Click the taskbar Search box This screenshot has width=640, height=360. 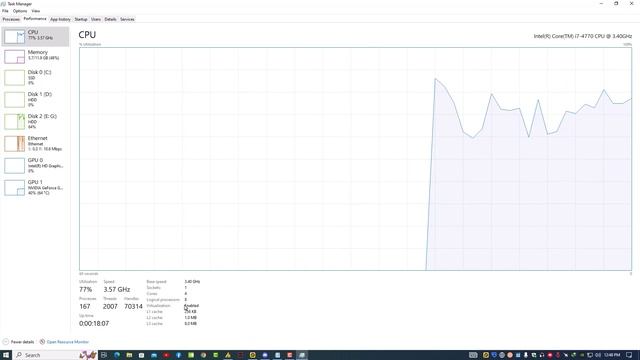[x=55, y=355]
